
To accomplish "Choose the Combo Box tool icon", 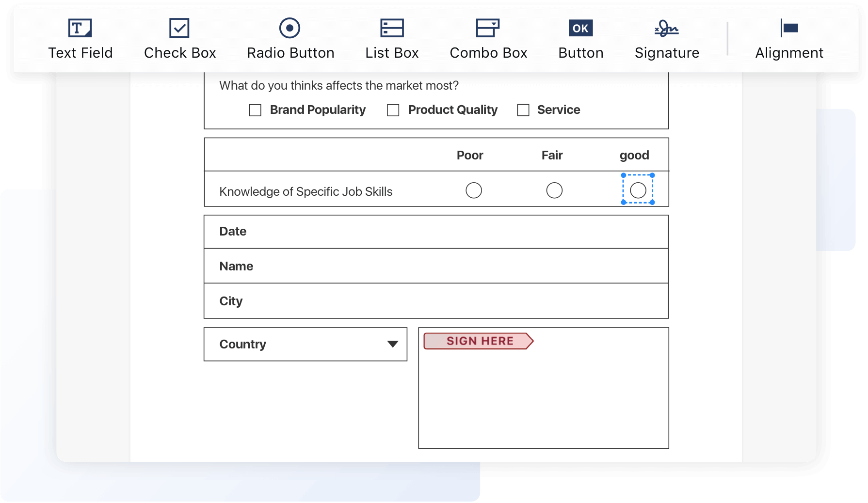I will (488, 28).
